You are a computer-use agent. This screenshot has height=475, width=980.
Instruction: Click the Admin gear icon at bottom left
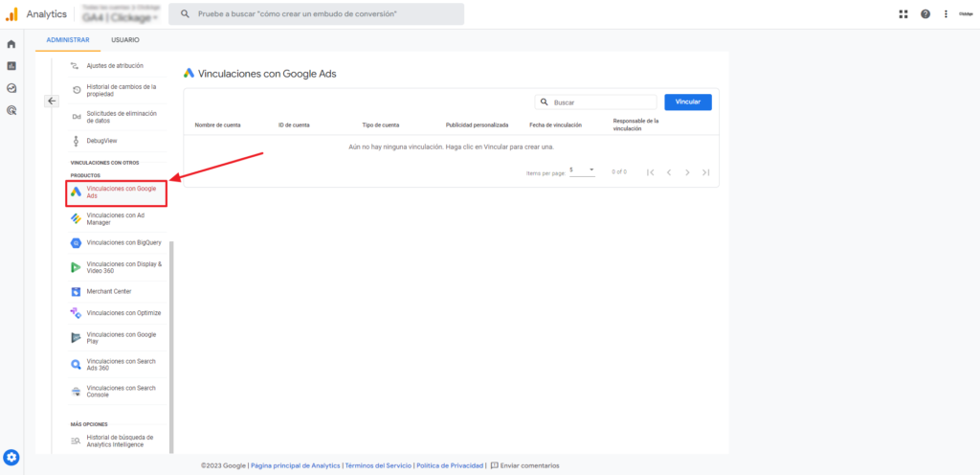click(x=11, y=458)
